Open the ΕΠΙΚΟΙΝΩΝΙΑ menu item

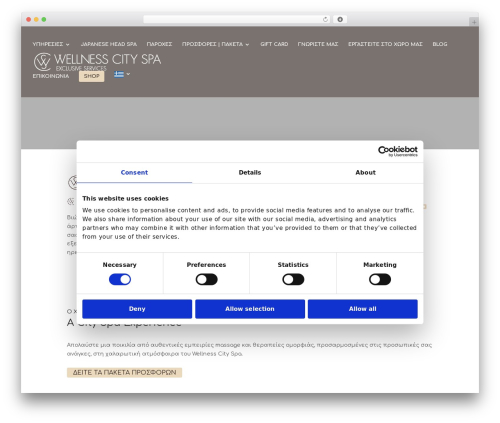[x=51, y=76]
